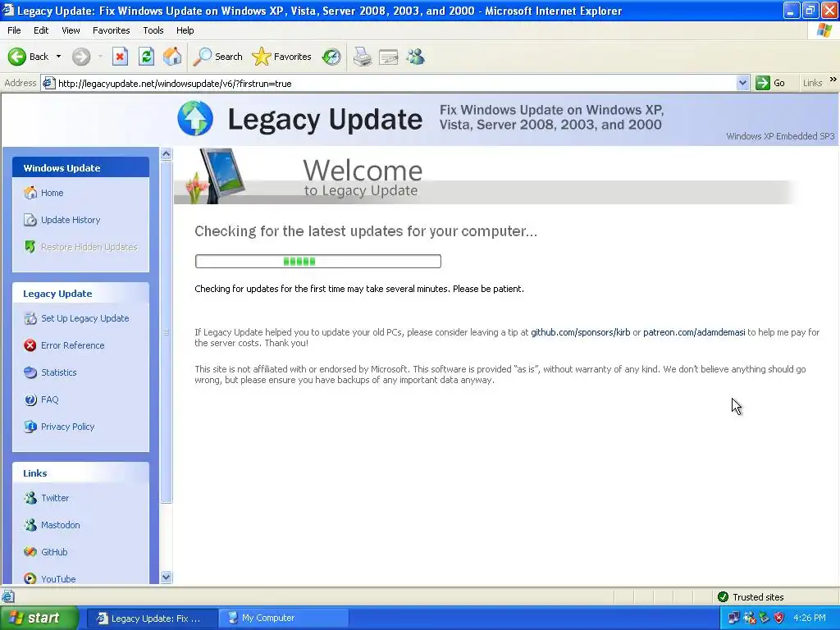840x630 pixels.
Task: Open the Back history dropdown arrow
Action: pos(58,57)
